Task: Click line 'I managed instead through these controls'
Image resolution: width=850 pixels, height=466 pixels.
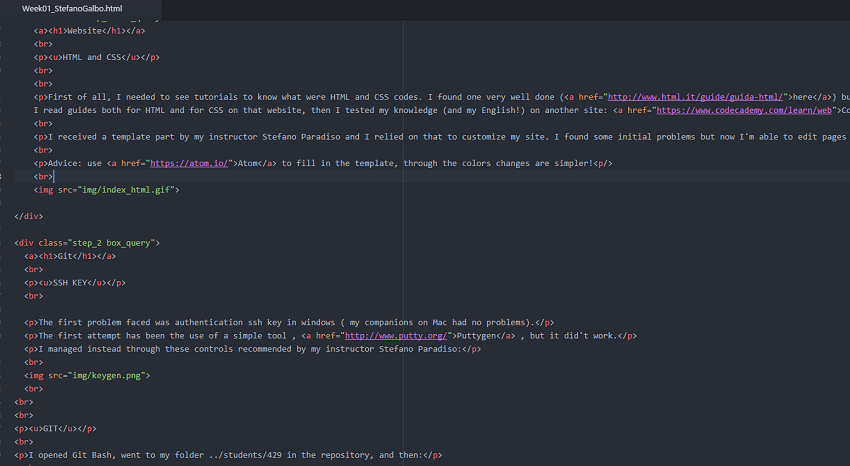Action: (253, 349)
